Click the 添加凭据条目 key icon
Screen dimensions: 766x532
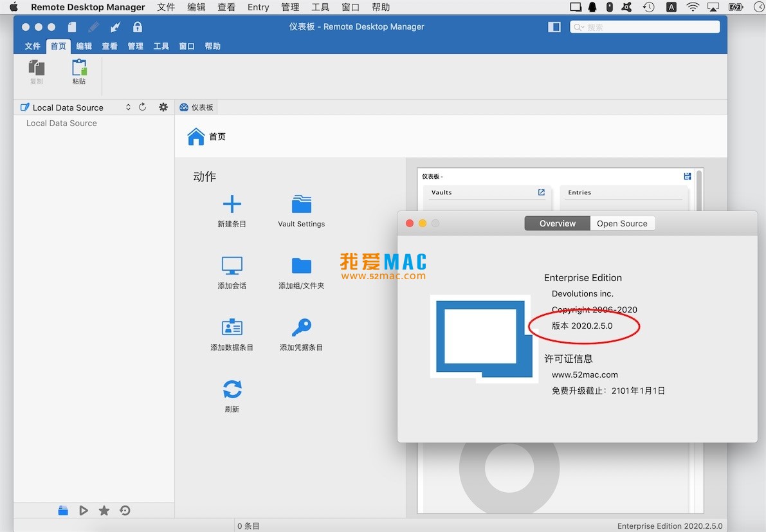coord(301,327)
